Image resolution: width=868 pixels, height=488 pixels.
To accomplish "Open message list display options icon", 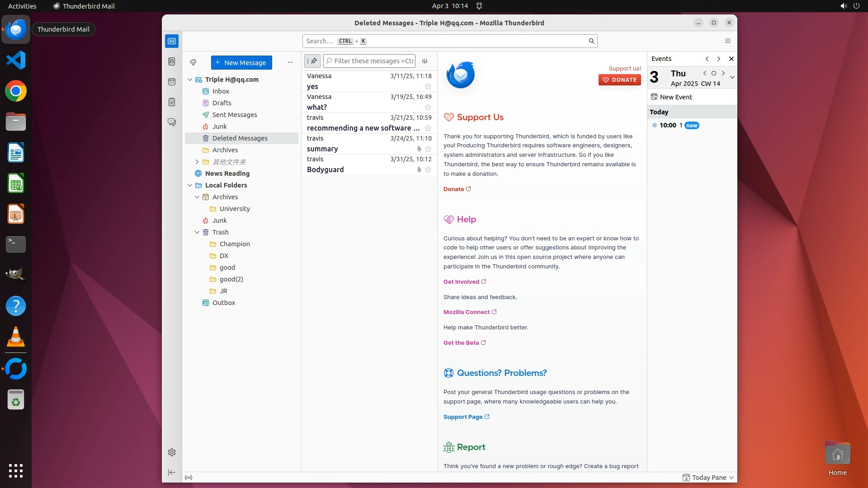I will [x=425, y=61].
